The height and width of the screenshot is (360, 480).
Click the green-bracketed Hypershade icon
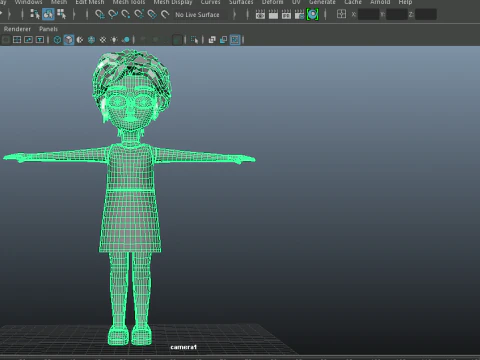coord(312,14)
